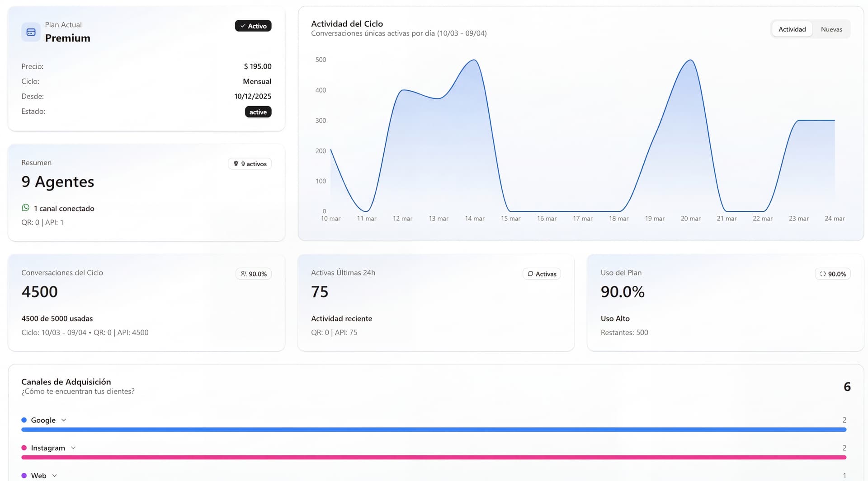Click the gauge icon in Uso del Plan badge
This screenshot has height=481, width=868.
click(822, 274)
